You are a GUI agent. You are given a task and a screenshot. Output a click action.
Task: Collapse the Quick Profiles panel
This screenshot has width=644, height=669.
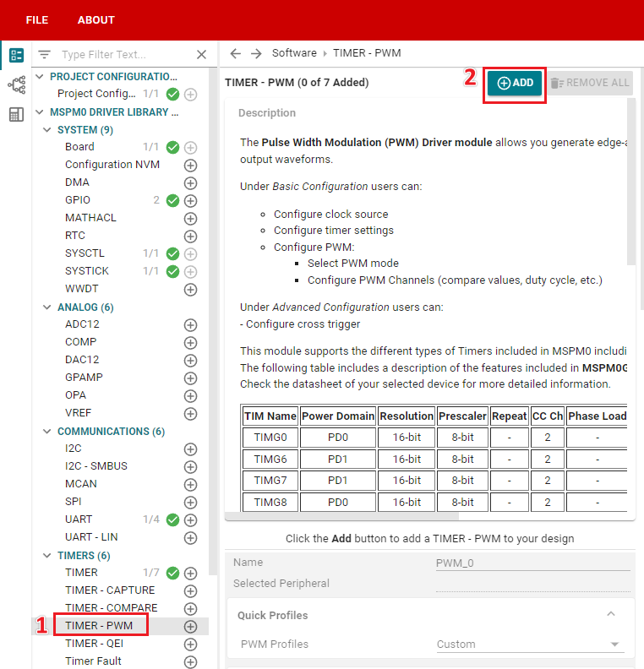(x=611, y=614)
